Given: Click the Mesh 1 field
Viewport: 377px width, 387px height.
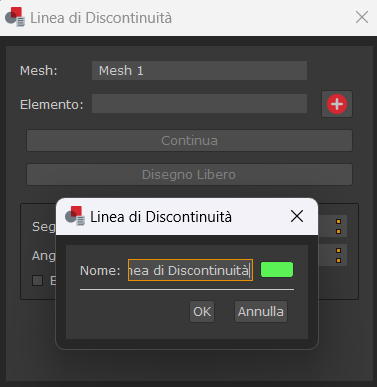Looking at the screenshot, I should coord(199,70).
